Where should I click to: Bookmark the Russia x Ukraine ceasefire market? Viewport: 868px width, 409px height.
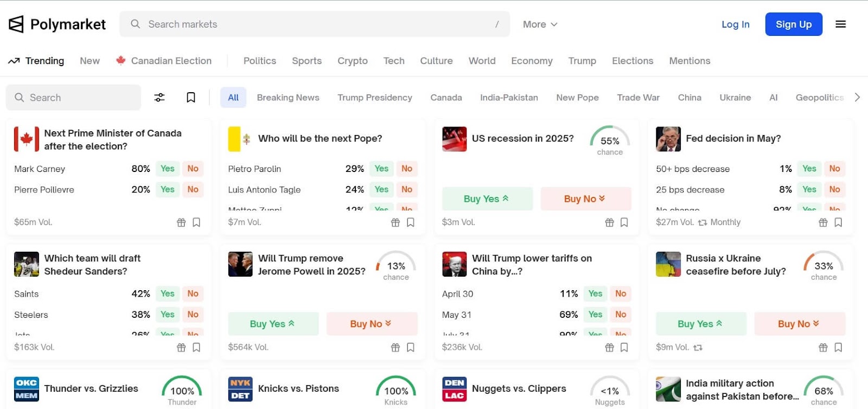pyautogui.click(x=838, y=347)
